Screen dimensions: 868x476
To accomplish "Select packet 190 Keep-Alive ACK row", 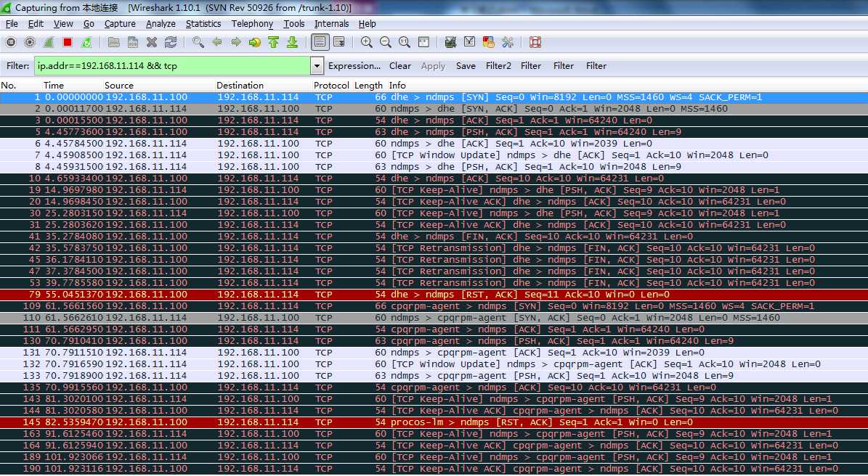I will pyautogui.click(x=434, y=469).
